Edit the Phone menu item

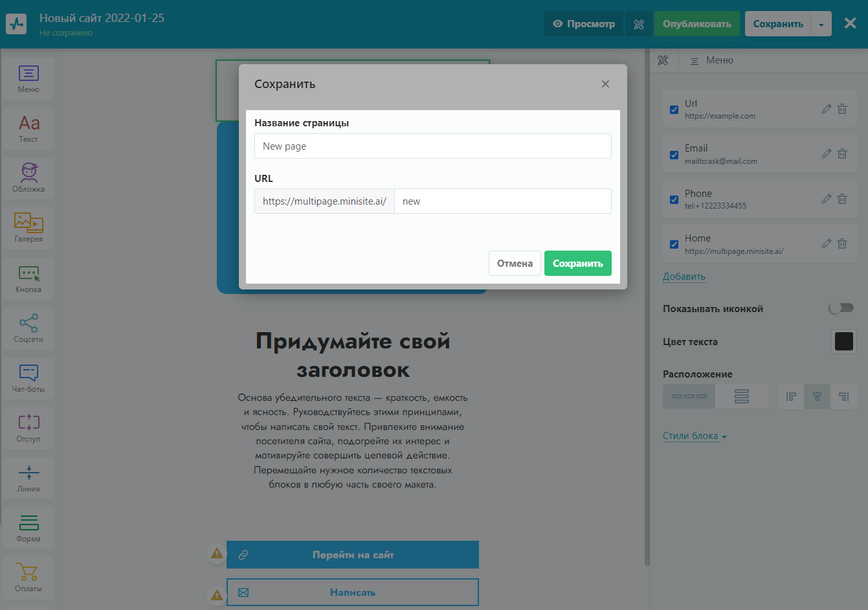pos(826,199)
